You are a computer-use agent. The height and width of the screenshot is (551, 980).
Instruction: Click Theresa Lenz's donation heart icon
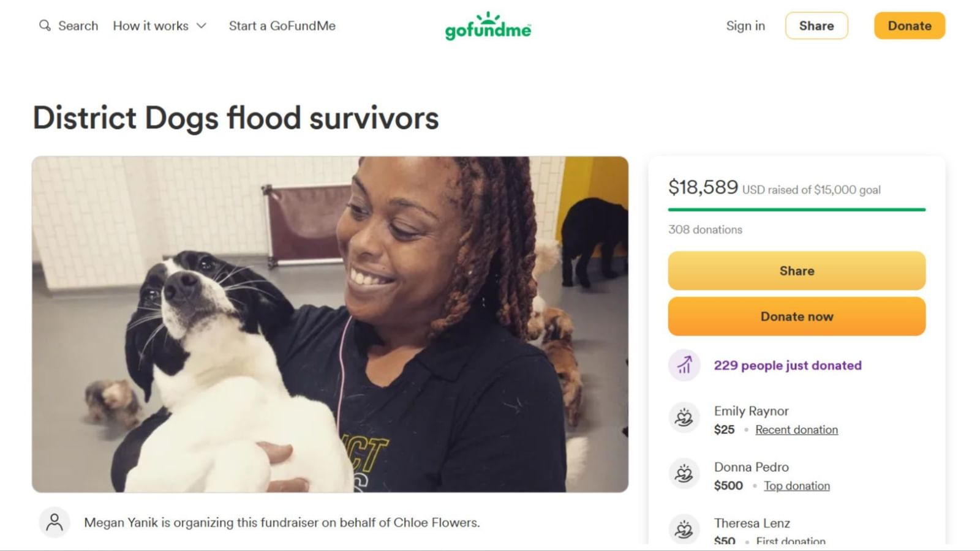(684, 529)
